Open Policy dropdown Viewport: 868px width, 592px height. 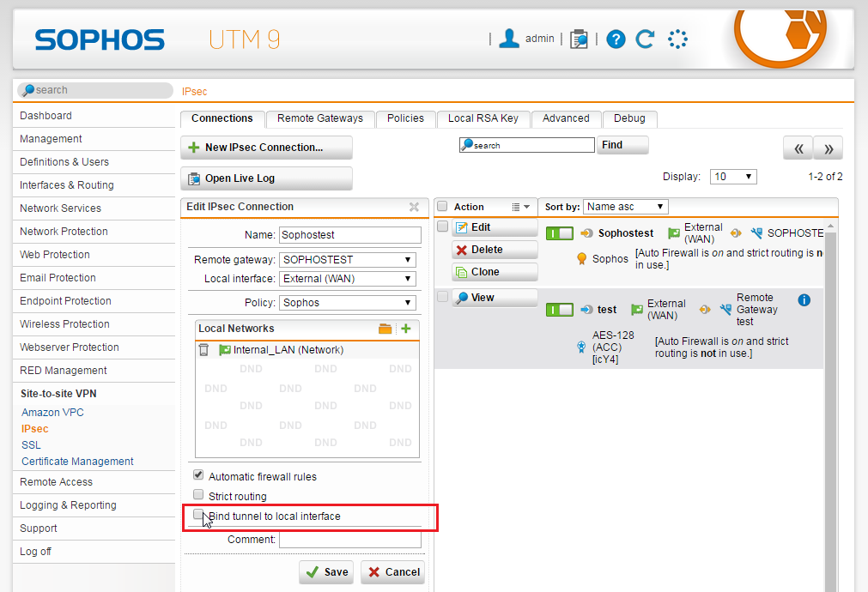(348, 303)
